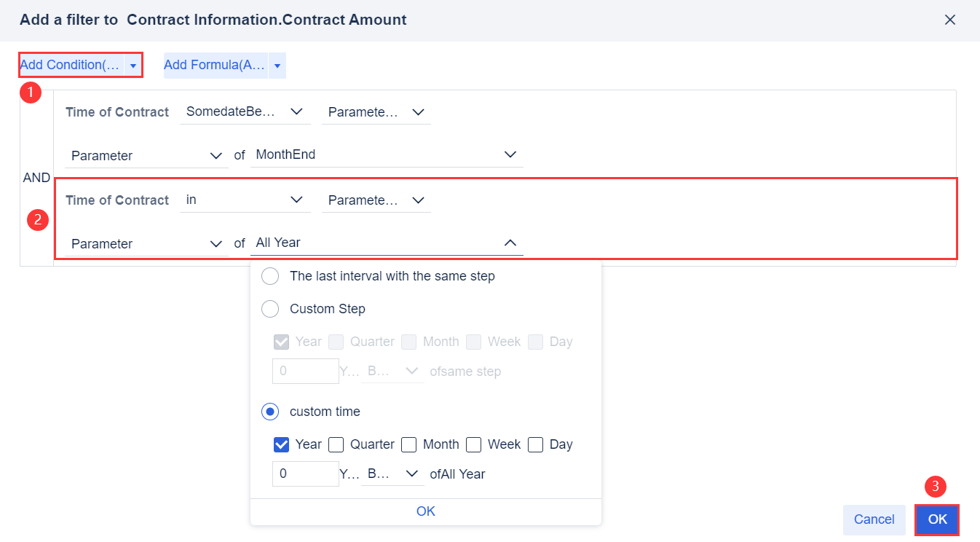The image size is (980, 542).
Task: Check the Quarter checkbox under custom time
Action: click(336, 444)
